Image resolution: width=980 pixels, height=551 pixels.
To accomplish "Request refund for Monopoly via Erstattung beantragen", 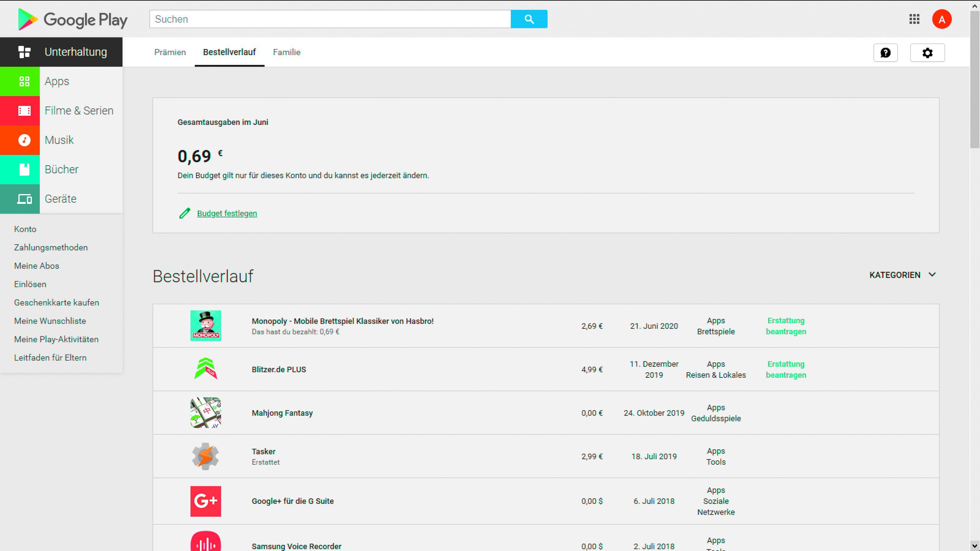I will click(x=786, y=326).
